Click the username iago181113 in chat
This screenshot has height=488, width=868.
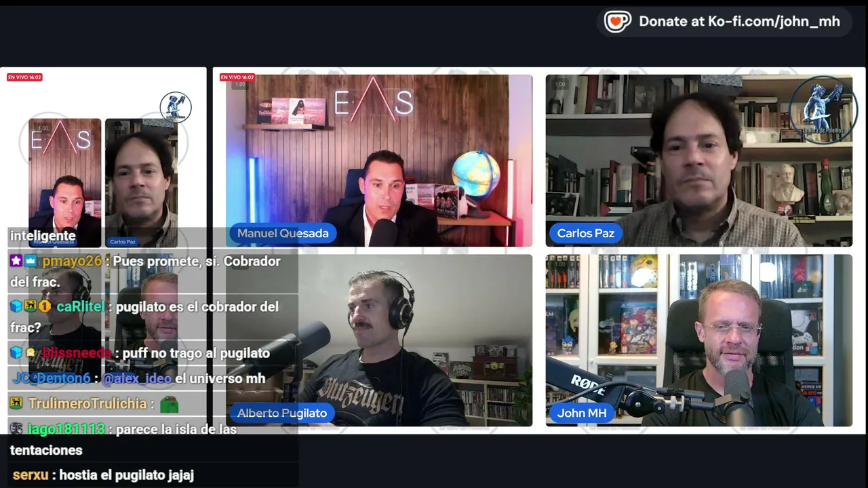pos(66,430)
